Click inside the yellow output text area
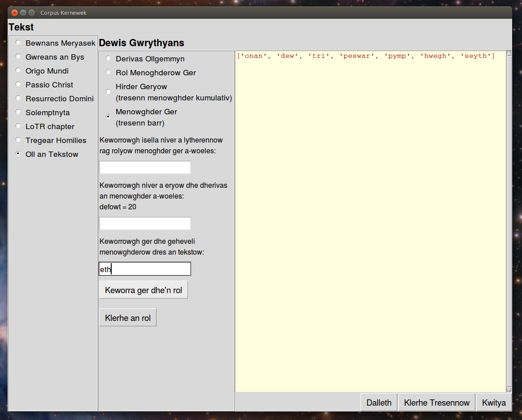 pos(370,221)
